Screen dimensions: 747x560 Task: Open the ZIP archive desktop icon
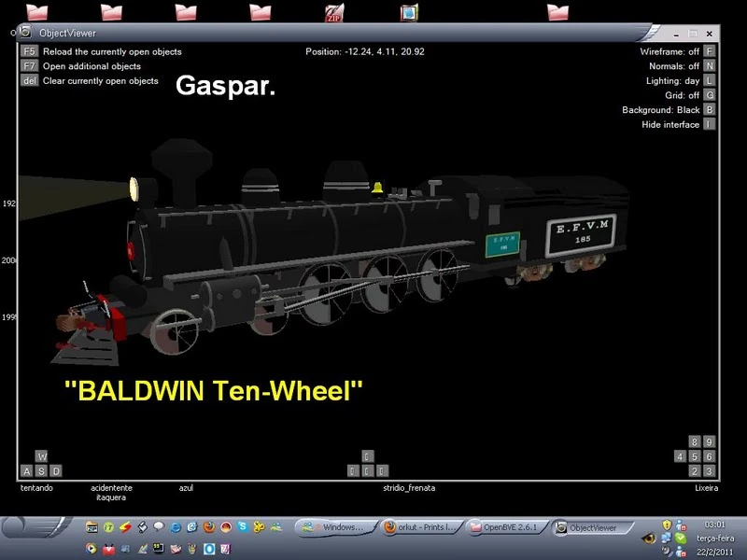tap(334, 13)
